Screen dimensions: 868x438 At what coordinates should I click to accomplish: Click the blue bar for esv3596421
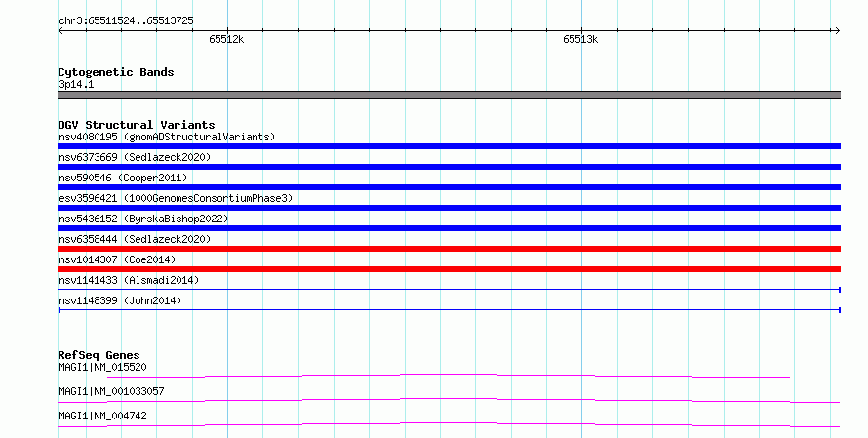[449, 208]
